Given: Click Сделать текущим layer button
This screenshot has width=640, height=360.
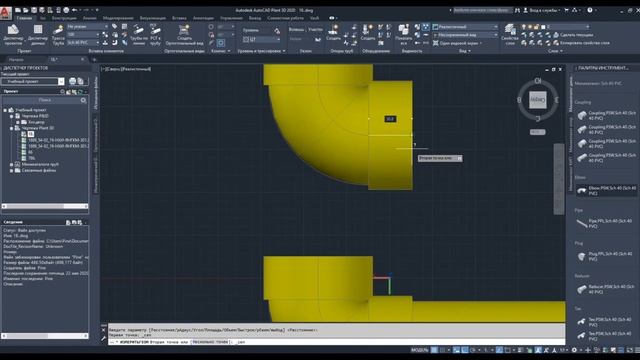Looking at the screenshot, I should pyautogui.click(x=574, y=35).
